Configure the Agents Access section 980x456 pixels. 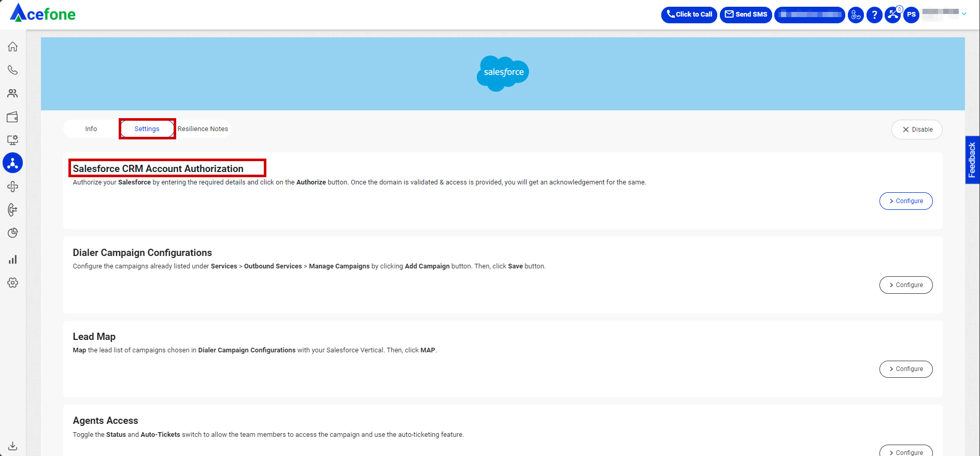click(906, 452)
